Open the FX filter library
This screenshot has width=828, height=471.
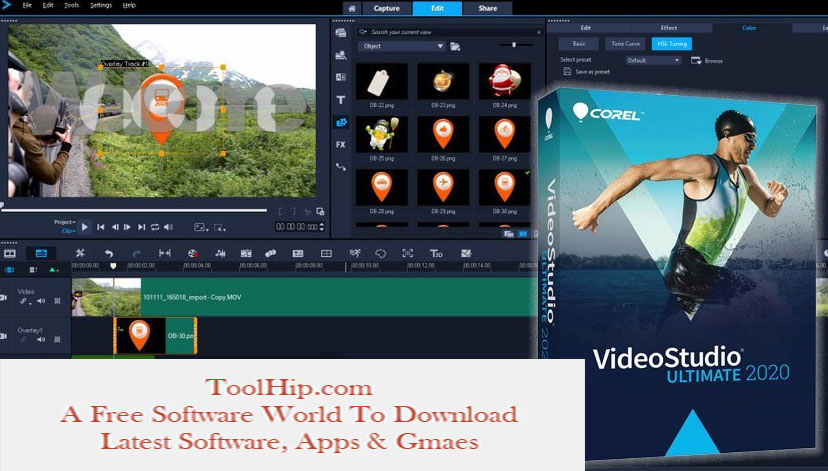pyautogui.click(x=341, y=144)
